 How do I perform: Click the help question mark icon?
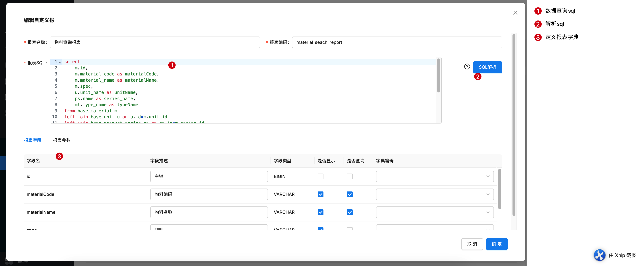tap(467, 66)
